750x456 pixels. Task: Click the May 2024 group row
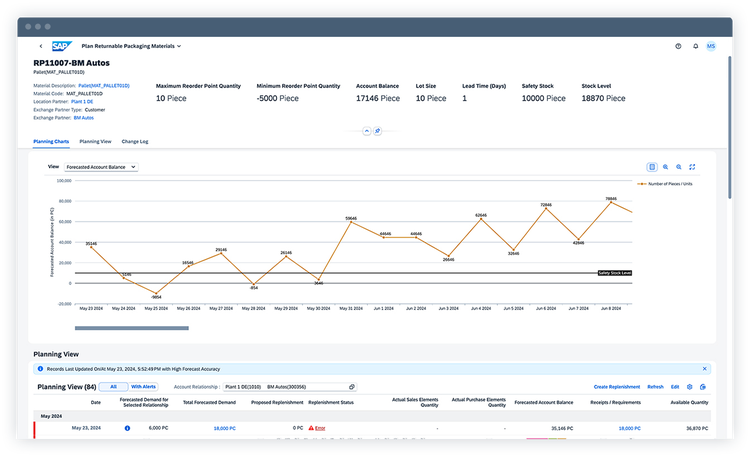[x=372, y=416]
